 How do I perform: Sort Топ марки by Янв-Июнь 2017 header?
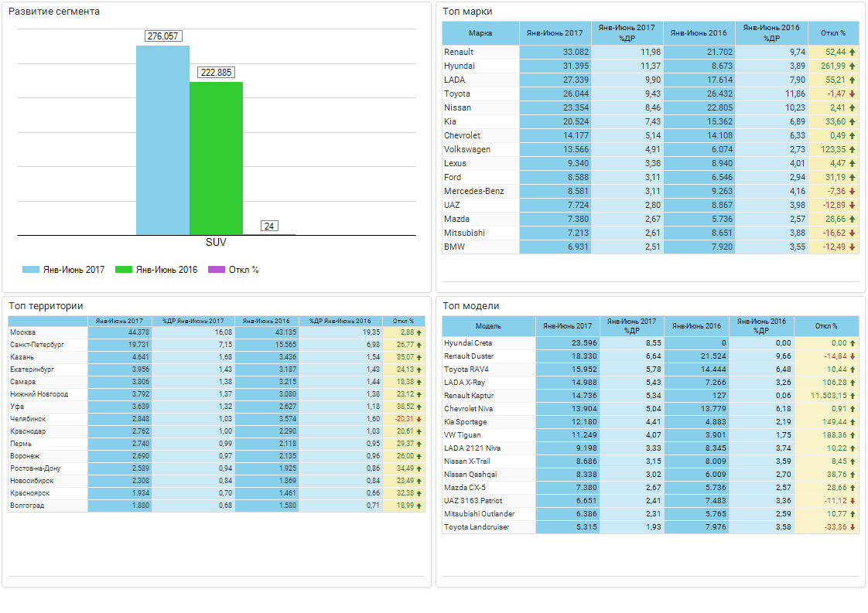coord(555,33)
